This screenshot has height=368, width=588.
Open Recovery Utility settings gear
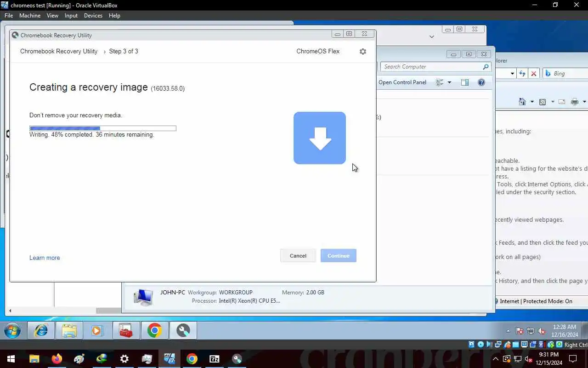(363, 52)
